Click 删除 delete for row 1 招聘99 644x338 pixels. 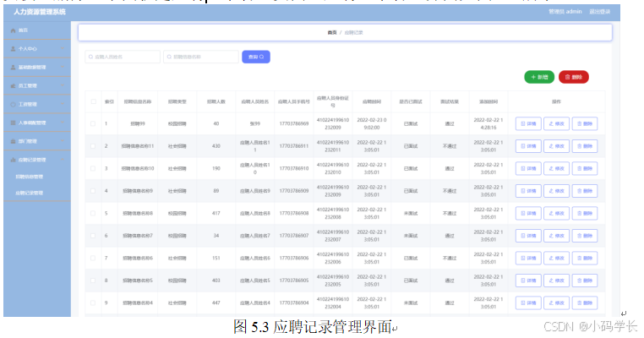click(x=585, y=123)
